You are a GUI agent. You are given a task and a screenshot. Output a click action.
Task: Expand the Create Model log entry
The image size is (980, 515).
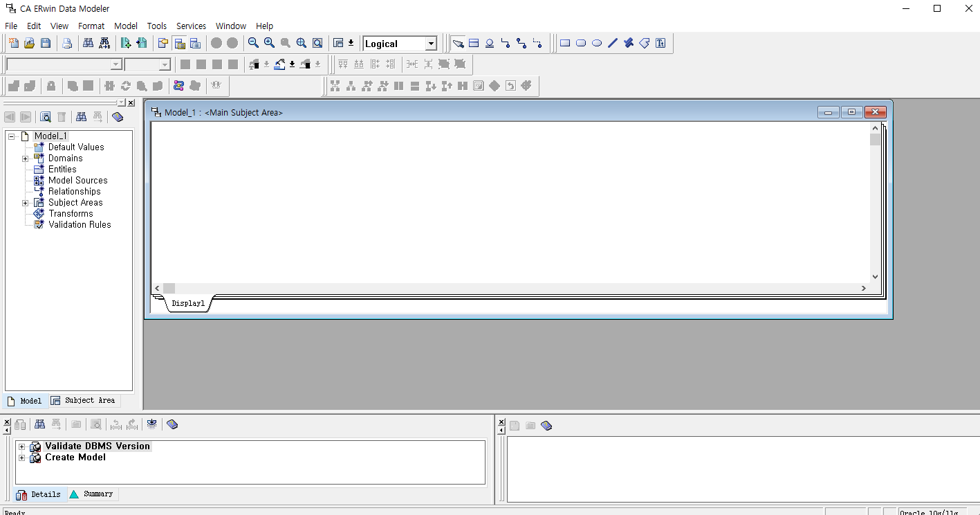tap(21, 458)
